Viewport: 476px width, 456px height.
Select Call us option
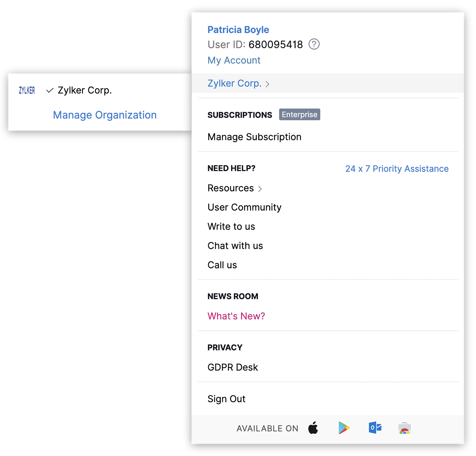coord(222,265)
